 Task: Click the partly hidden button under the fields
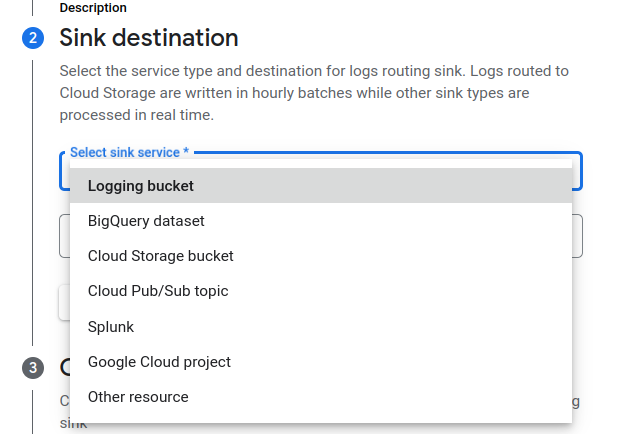64,302
